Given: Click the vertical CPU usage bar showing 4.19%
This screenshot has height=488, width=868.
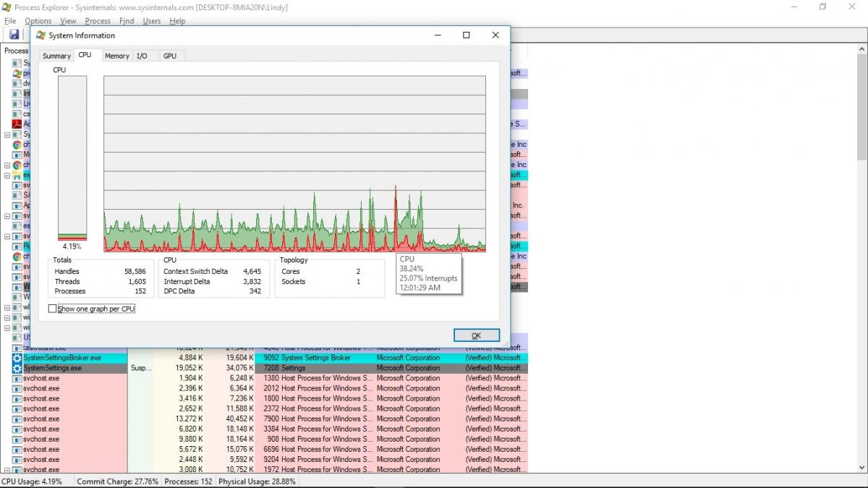Looking at the screenshot, I should coord(72,158).
